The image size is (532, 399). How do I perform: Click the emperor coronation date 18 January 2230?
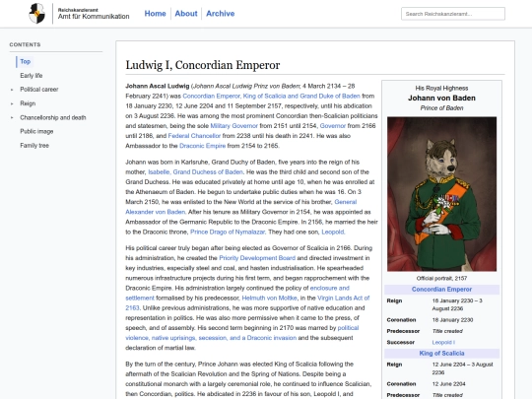(x=452, y=320)
